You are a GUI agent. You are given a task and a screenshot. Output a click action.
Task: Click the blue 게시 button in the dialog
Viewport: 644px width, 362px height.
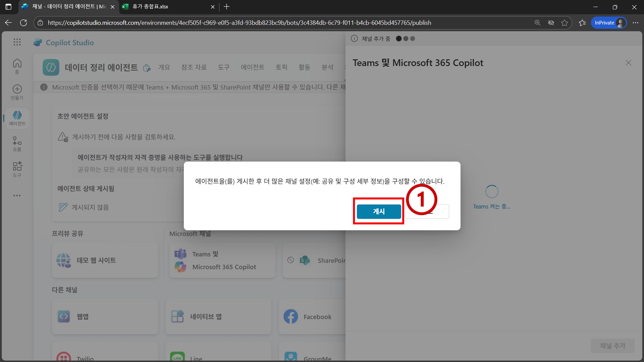[x=379, y=211]
